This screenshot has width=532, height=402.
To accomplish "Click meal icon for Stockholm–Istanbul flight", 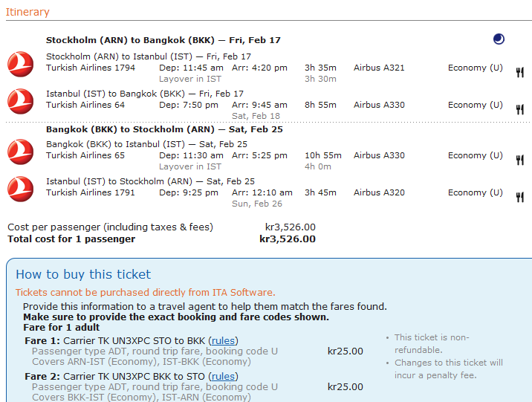I will [x=519, y=72].
